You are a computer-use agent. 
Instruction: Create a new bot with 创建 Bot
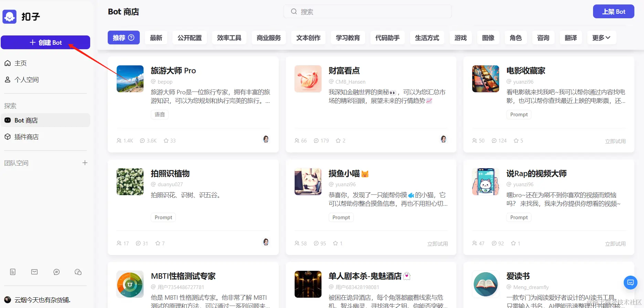(x=45, y=42)
